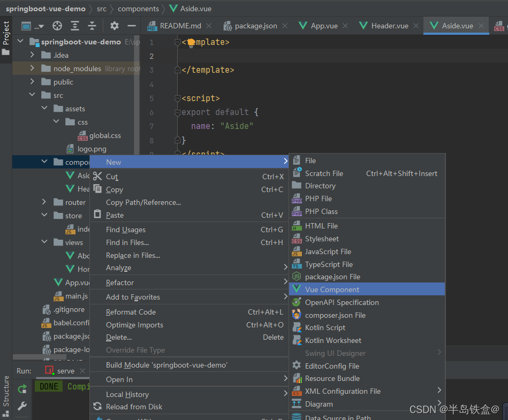Open the Refactor submenu
The width and height of the screenshot is (508, 420).
click(x=189, y=282)
